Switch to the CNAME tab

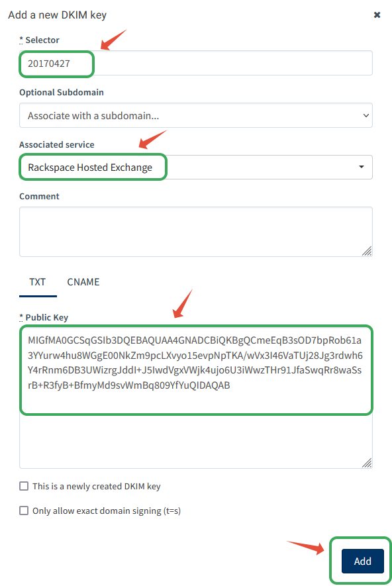pos(83,282)
